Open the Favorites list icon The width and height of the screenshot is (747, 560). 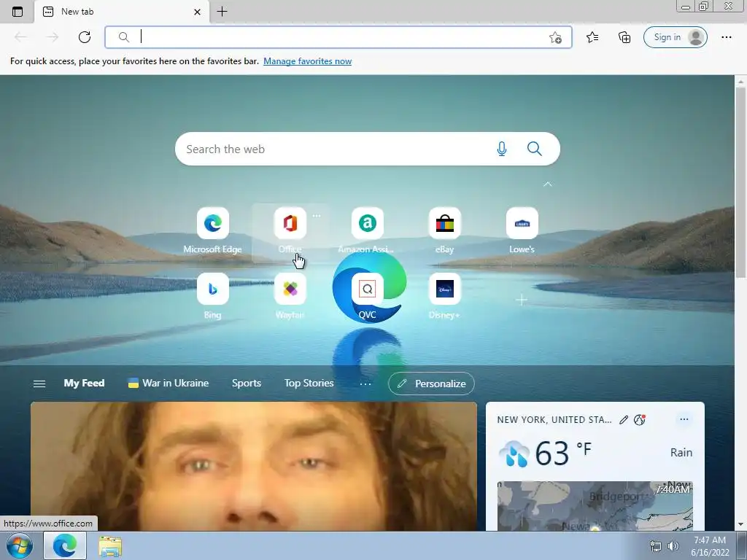(x=592, y=37)
